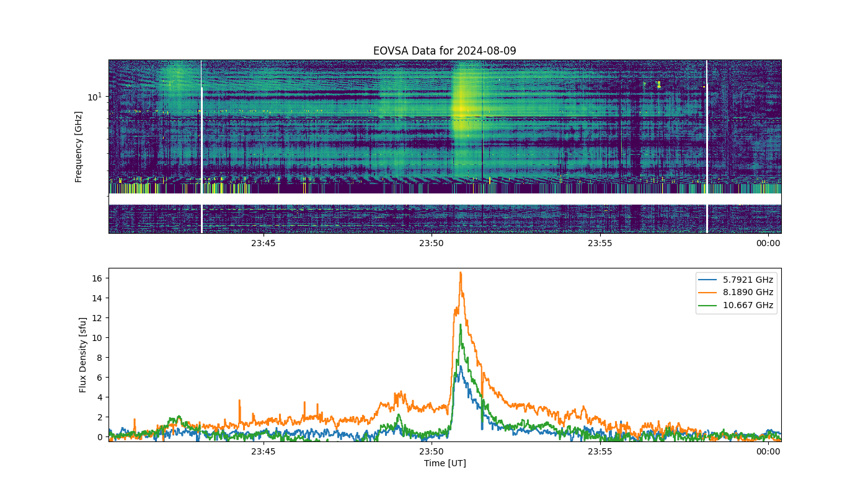The image size is (868, 496).
Task: Click the spectrogram tick label 23:55
Action: tap(600, 243)
